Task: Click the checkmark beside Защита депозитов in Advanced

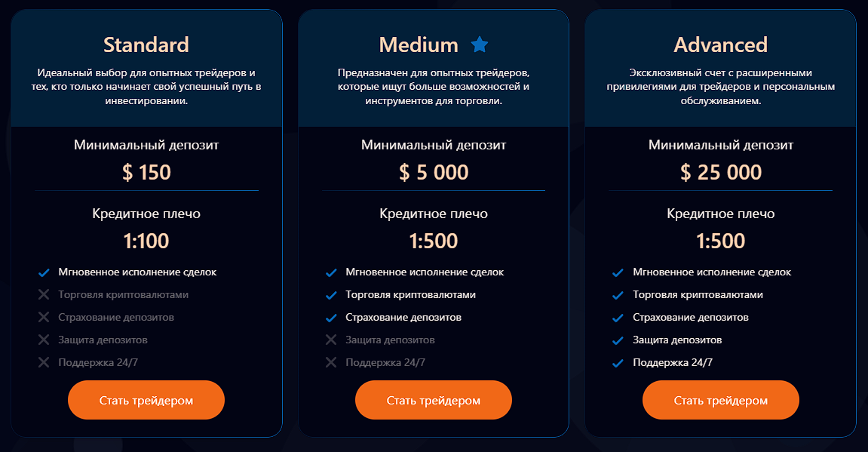Action: [616, 340]
